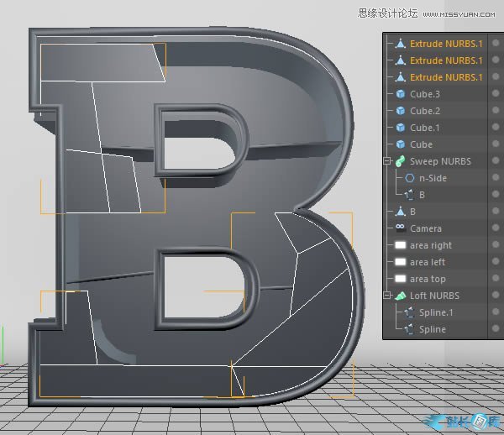
Task: Select the bottom Spline object label
Action: coord(433,329)
